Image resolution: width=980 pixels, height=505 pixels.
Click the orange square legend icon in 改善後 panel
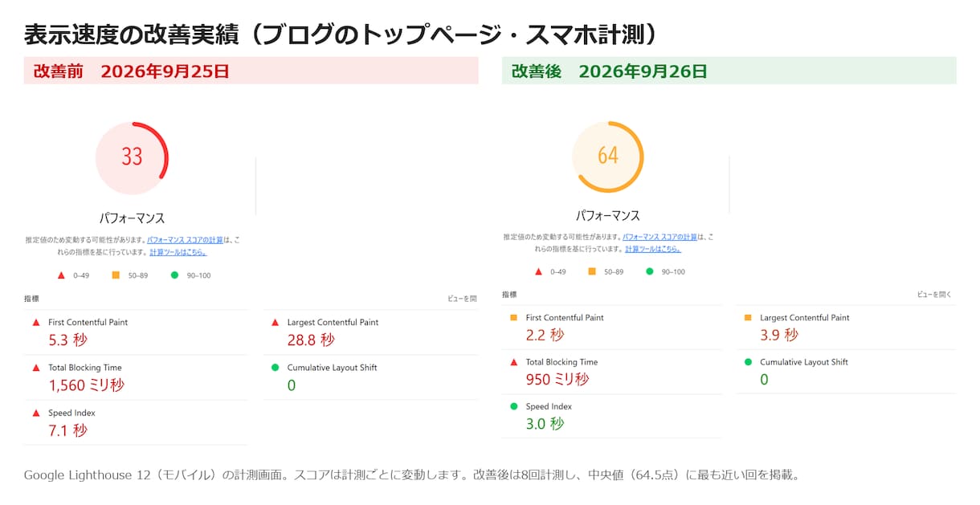click(x=592, y=271)
